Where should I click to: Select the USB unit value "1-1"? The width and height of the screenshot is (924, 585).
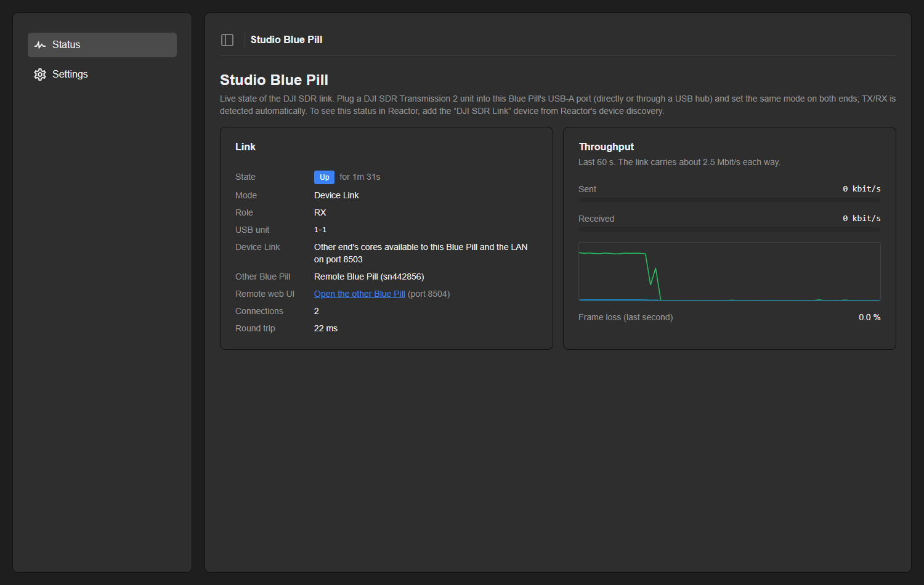point(320,230)
